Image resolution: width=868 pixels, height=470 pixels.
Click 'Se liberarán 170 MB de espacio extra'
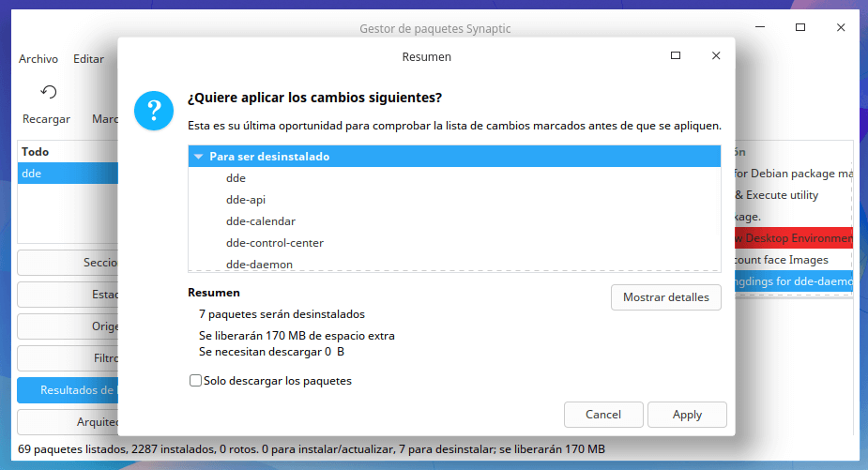tap(297, 336)
